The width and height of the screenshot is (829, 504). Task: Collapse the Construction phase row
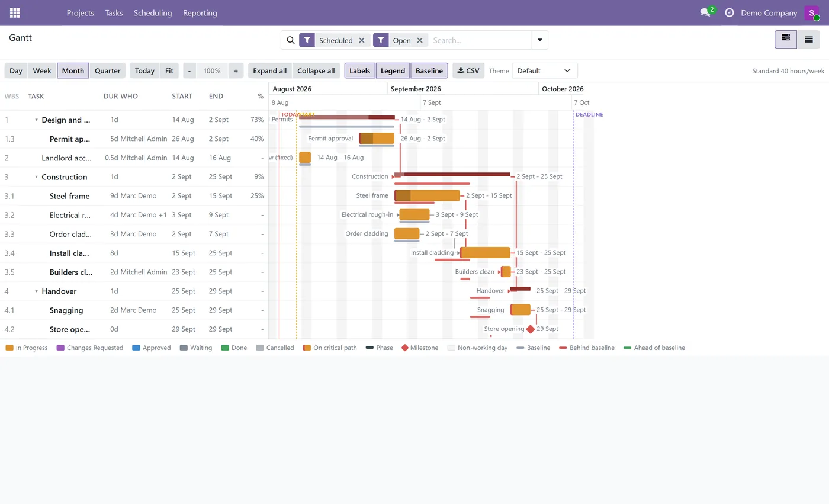click(36, 177)
